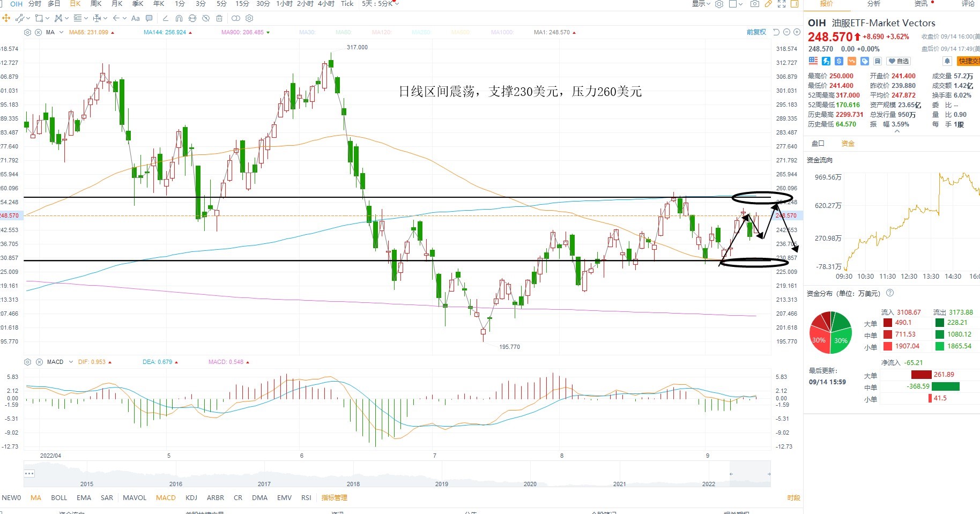Image resolution: width=980 pixels, height=514 pixels.
Task: Open the MACD indicator type dropdown
Action: [70, 362]
